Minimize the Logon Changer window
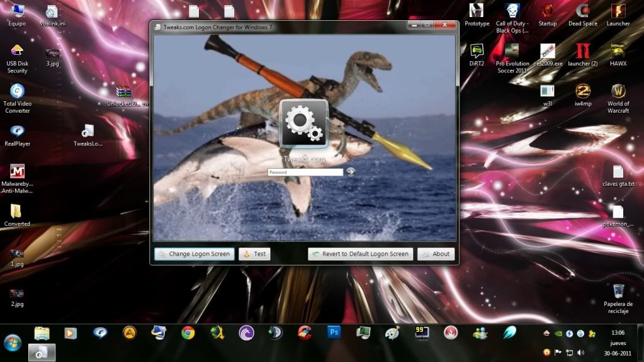Image resolution: width=644 pixels, height=362 pixels. pyautogui.click(x=414, y=25)
